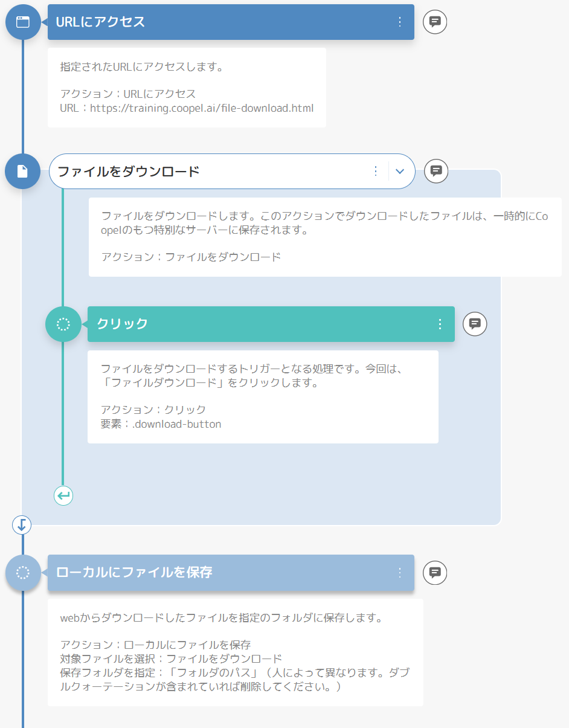Click the text アクション：URLにアクセス
The height and width of the screenshot is (728, 569).
128,94
